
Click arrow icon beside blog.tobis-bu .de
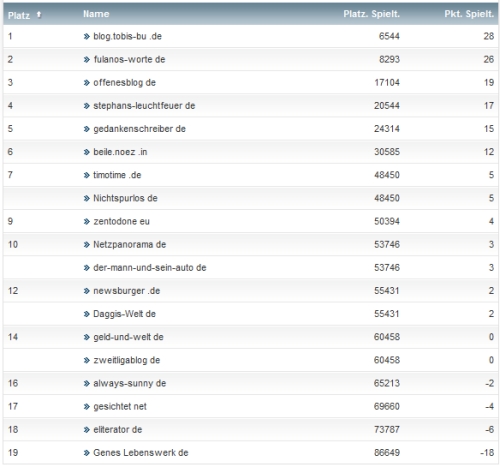coord(87,36)
